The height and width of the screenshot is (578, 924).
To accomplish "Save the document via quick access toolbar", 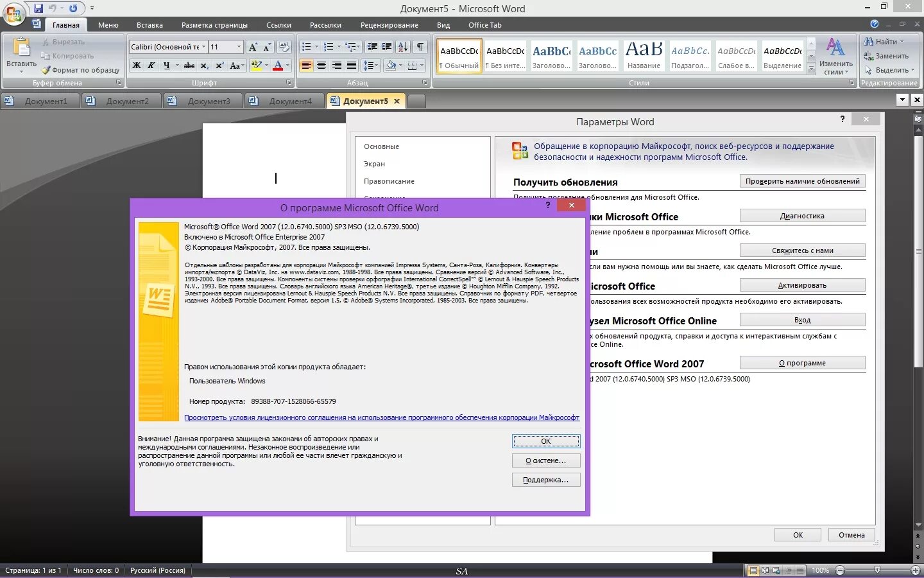I will coord(38,8).
